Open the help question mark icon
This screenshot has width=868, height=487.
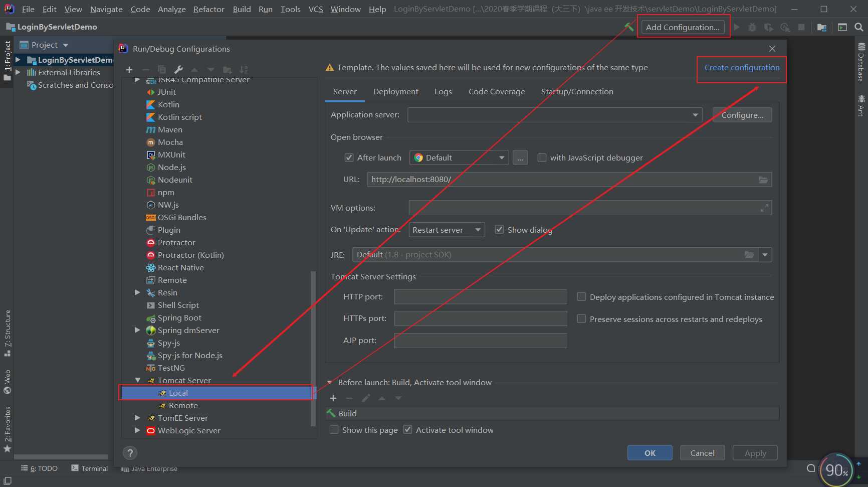[x=130, y=453]
